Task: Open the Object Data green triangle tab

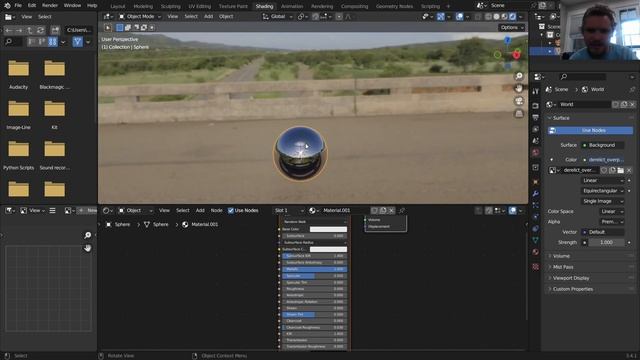Action: tap(536, 240)
